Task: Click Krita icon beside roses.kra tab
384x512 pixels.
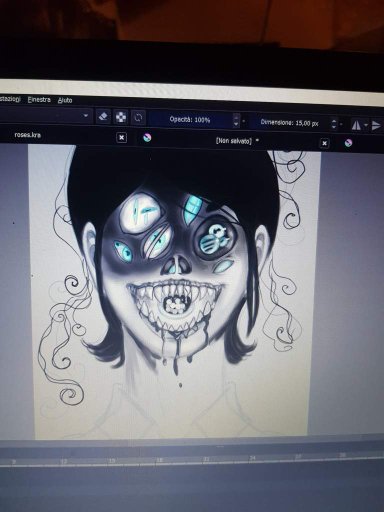Action: tap(147, 138)
